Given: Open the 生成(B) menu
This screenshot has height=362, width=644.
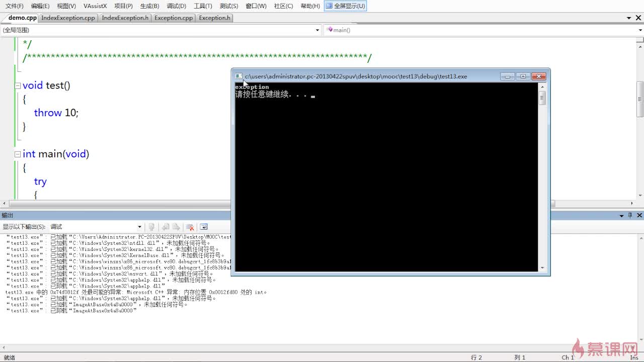Looking at the screenshot, I should point(149,6).
